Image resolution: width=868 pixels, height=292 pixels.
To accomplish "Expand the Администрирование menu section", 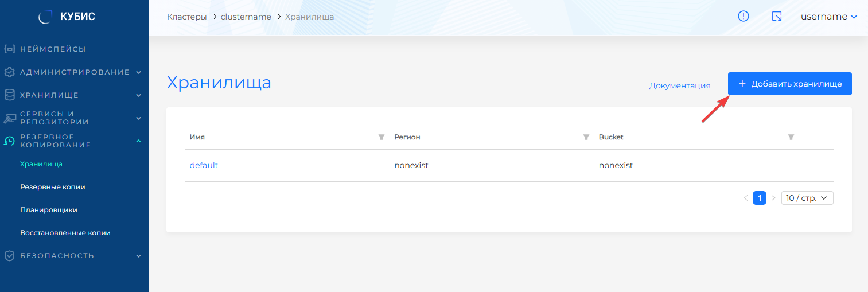I will (138, 72).
